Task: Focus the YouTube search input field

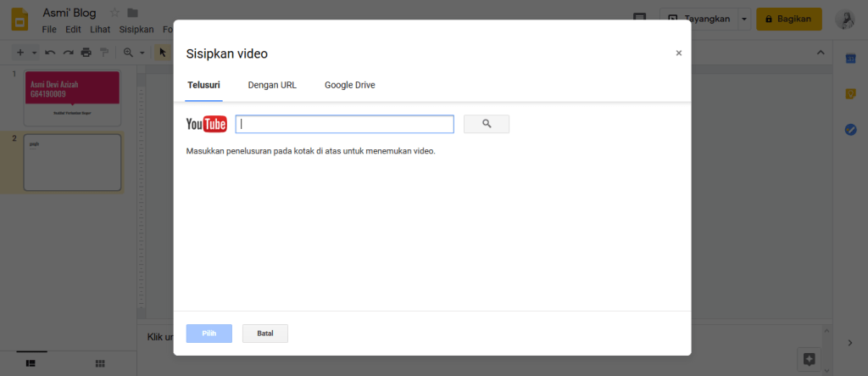Action: click(344, 124)
